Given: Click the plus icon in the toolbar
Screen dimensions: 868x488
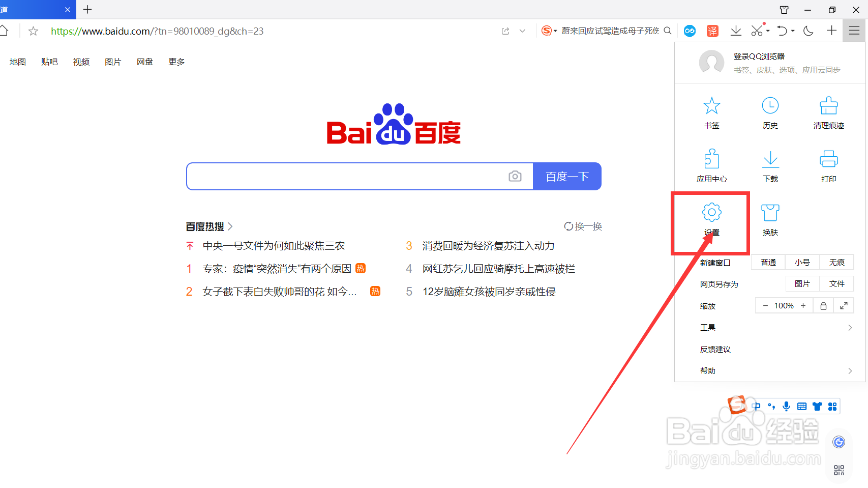Looking at the screenshot, I should click(x=831, y=31).
